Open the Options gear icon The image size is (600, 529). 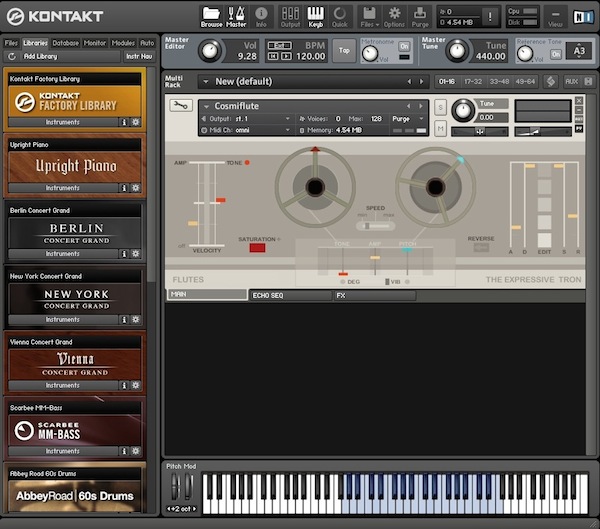point(394,16)
